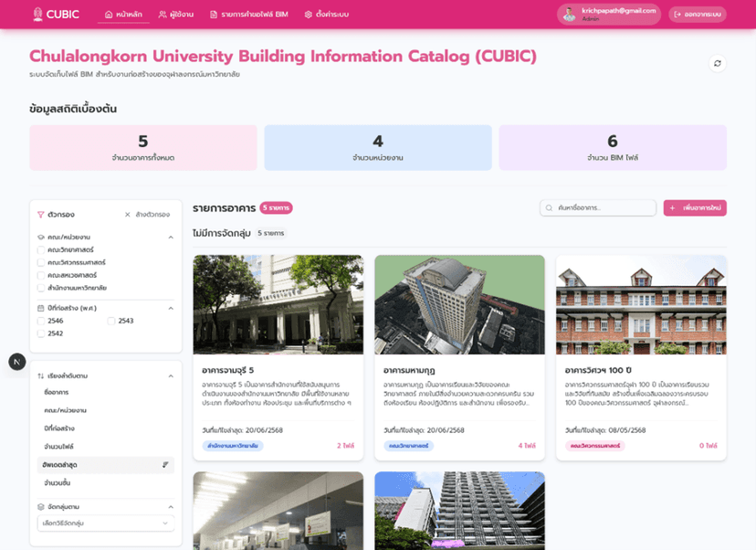
Task: Click the search field for building name
Action: point(598,208)
